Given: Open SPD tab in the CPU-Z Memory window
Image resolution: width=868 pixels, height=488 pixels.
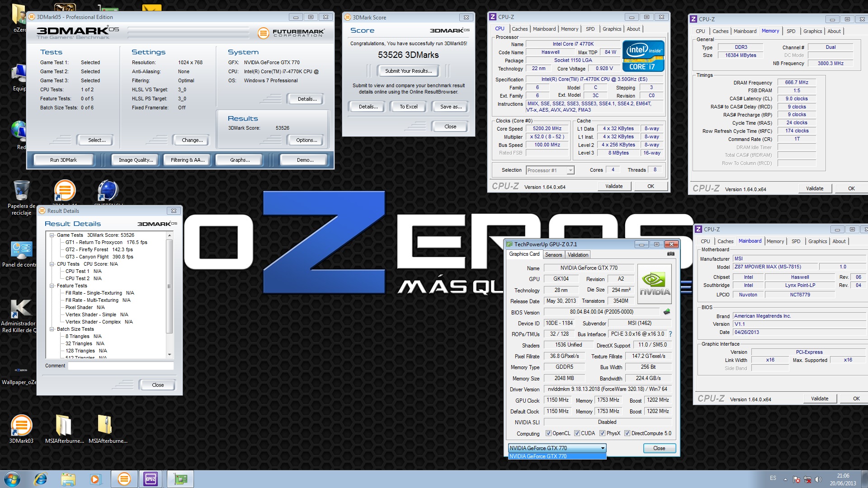Looking at the screenshot, I should click(791, 31).
